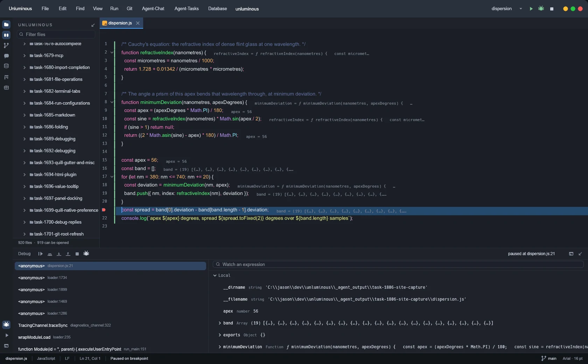588x364 pixels.
Task: Open the Files panel in the sidebar
Action: [6, 24]
